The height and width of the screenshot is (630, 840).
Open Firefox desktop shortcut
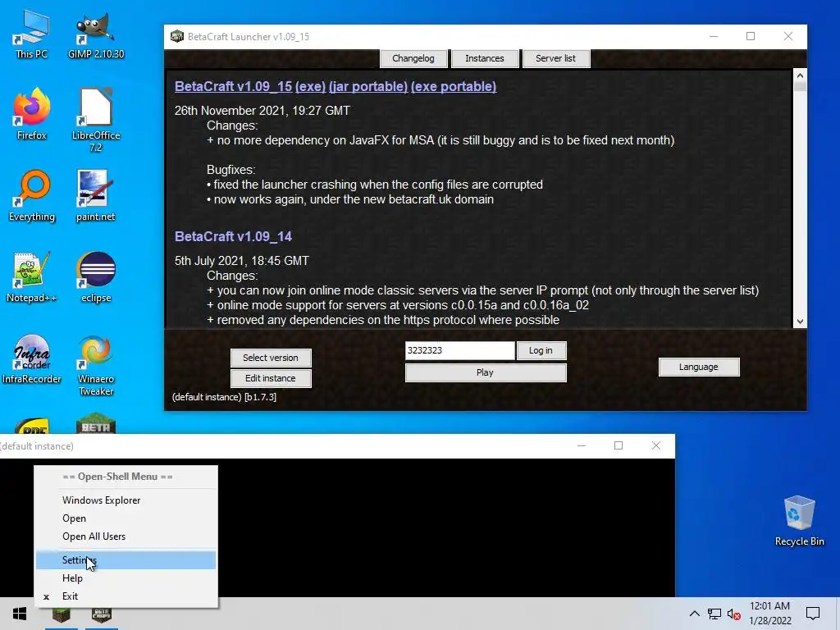coord(32,114)
